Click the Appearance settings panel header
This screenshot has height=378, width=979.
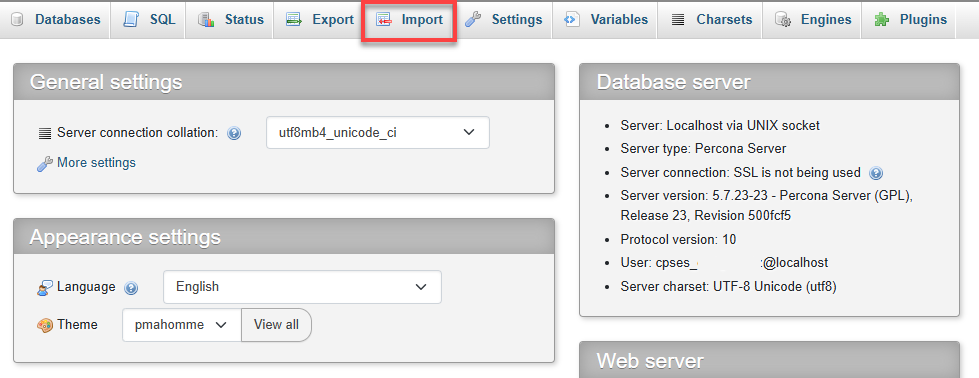(284, 237)
